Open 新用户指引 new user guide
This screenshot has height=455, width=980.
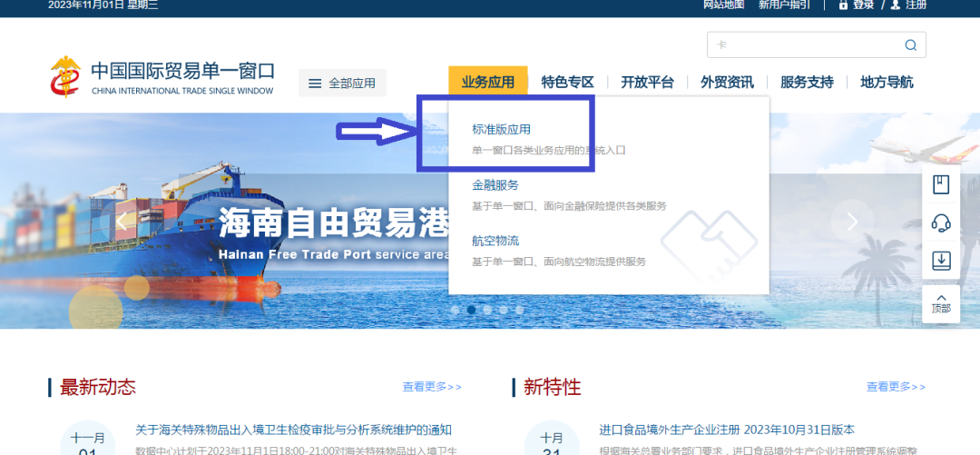pos(784,5)
